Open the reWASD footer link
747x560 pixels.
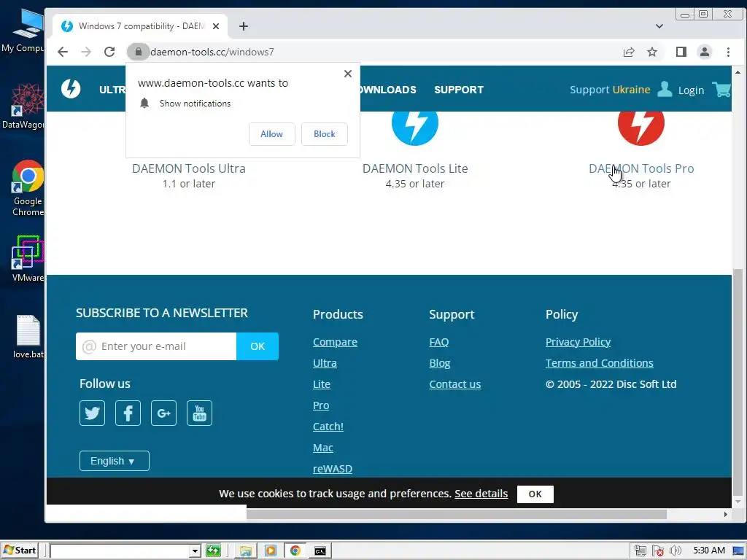pyautogui.click(x=333, y=469)
